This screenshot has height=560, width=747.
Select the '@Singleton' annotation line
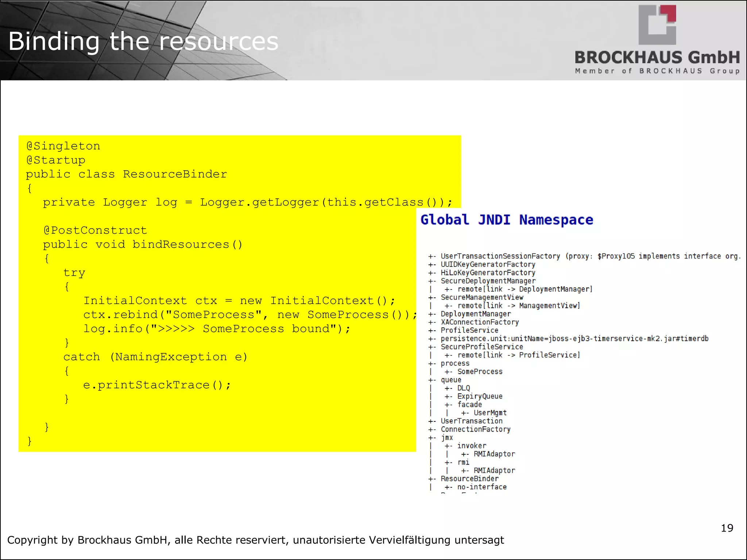[x=63, y=146]
